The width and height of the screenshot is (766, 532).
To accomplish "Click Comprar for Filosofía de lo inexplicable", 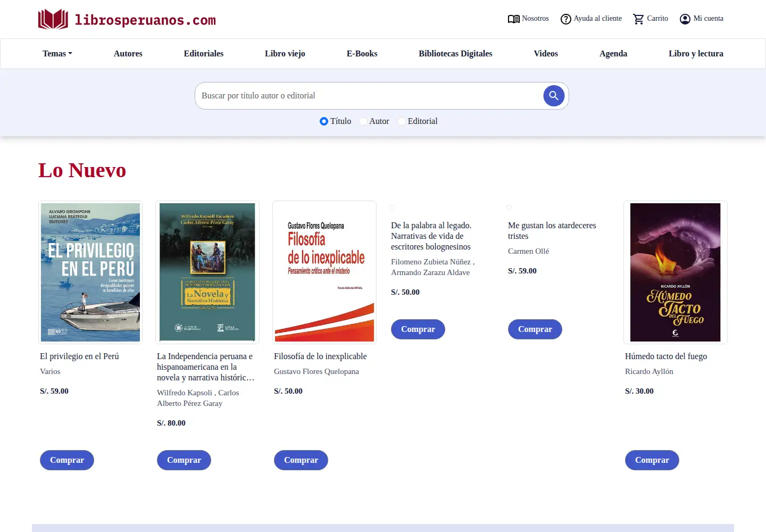I will click(x=301, y=460).
